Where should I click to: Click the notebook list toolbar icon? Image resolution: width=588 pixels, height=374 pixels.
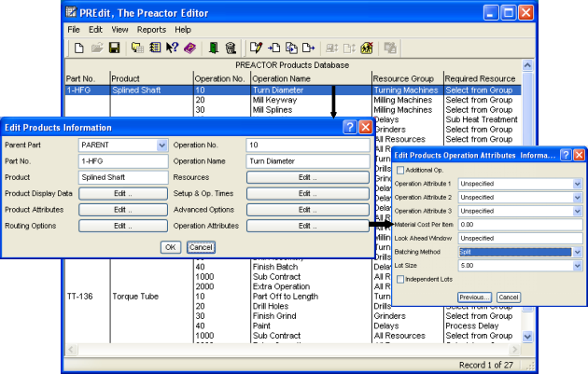pos(155,48)
